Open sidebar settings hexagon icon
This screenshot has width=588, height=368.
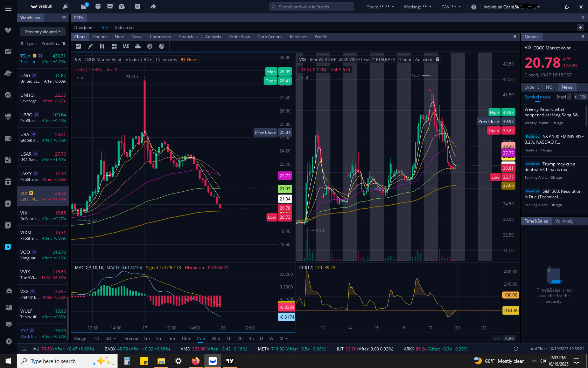(8, 341)
